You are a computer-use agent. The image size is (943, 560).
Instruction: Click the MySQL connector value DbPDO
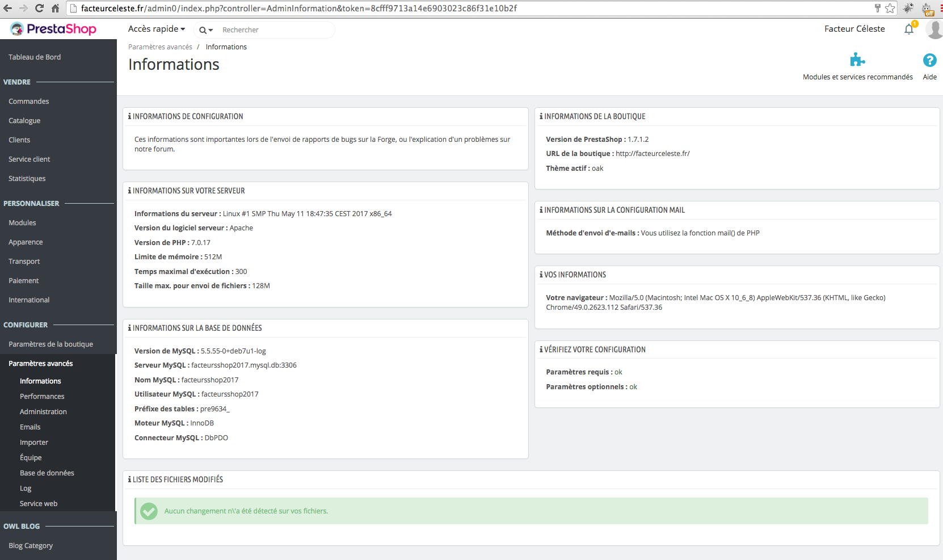[x=216, y=438]
